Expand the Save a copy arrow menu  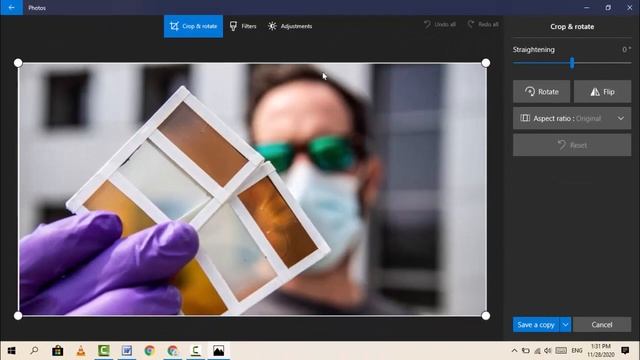tap(565, 324)
